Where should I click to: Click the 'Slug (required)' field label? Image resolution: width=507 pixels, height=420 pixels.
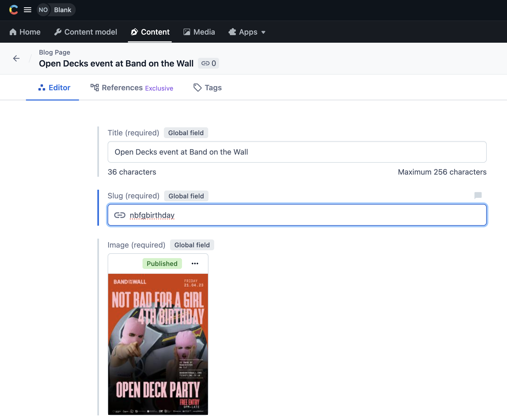[x=134, y=196]
